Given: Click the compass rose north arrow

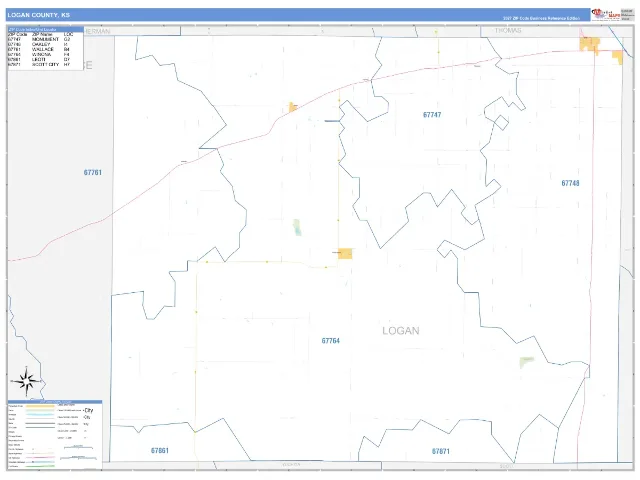Looking at the screenshot, I should (x=27, y=381).
